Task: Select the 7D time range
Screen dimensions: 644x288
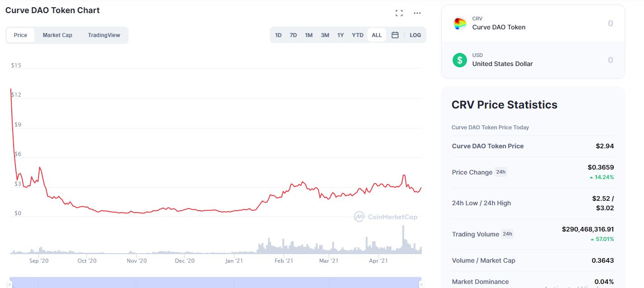Action: coord(293,35)
